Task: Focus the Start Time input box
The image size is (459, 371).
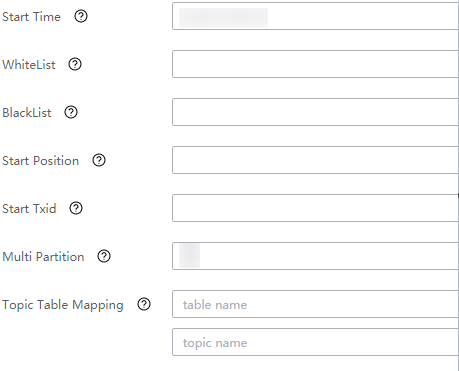Action: click(315, 16)
